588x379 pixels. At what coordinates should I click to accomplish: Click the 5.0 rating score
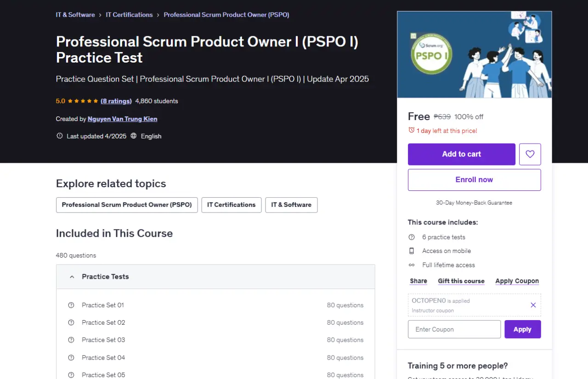[61, 101]
